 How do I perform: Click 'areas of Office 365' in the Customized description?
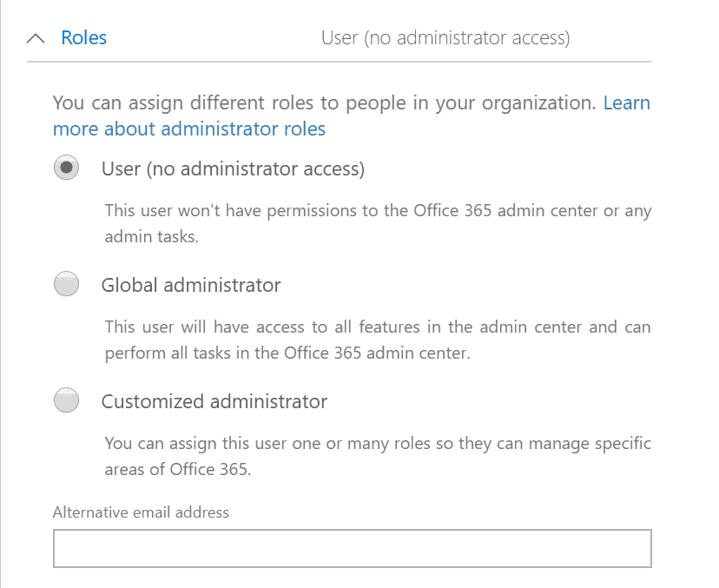[x=178, y=470]
